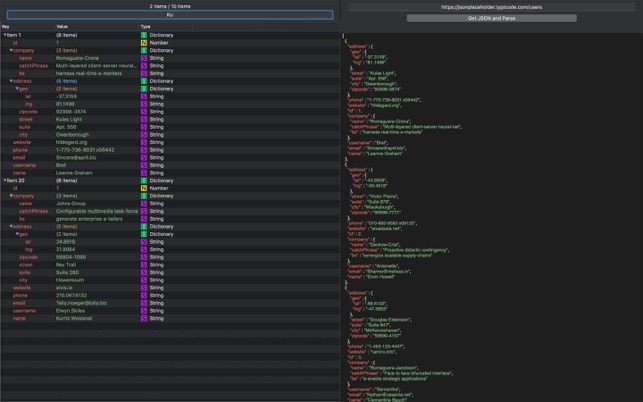Click the "2 items / 10 items" count label
The height and width of the screenshot is (402, 643).
click(170, 6)
